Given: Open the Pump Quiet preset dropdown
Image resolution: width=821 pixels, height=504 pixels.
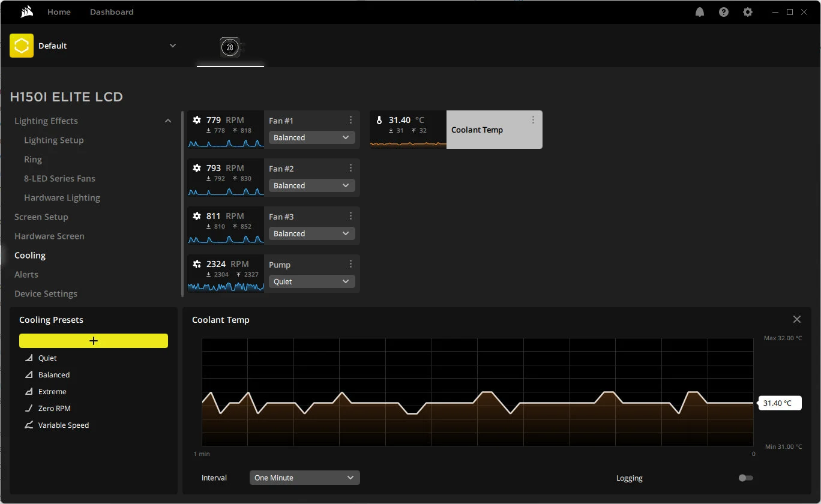Looking at the screenshot, I should pos(311,281).
